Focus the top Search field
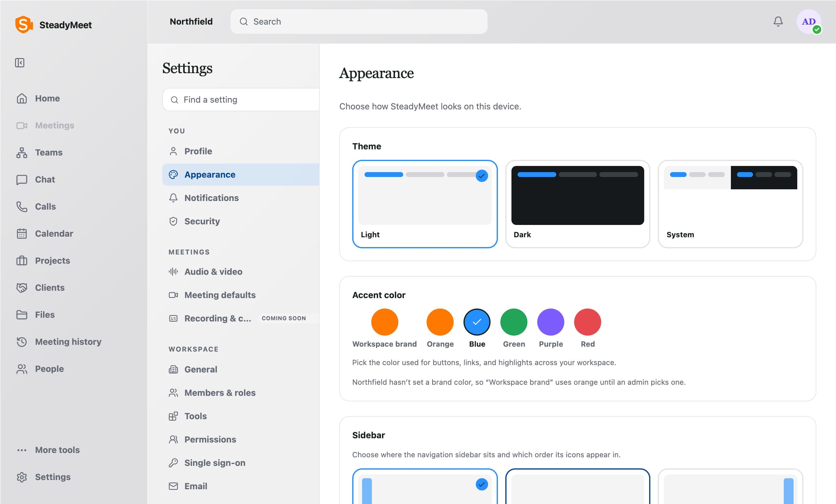 pyautogui.click(x=359, y=22)
